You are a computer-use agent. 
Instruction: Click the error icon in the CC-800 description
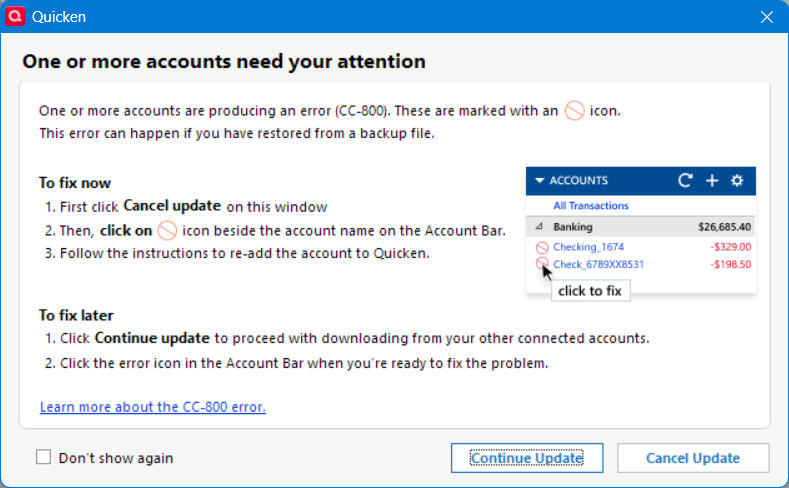pos(574,111)
